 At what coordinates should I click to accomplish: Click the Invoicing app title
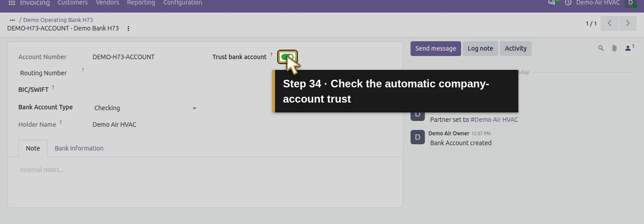click(35, 3)
